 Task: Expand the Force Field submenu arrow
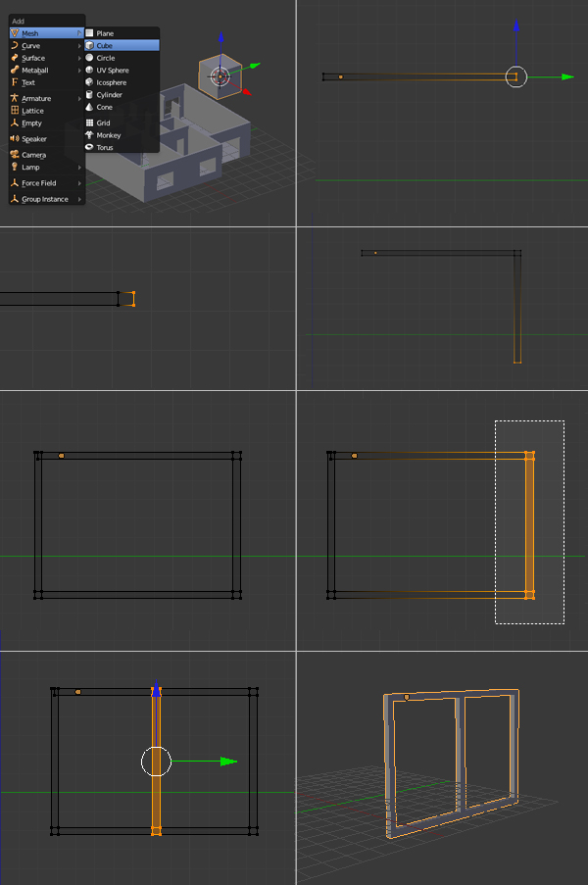click(x=79, y=183)
